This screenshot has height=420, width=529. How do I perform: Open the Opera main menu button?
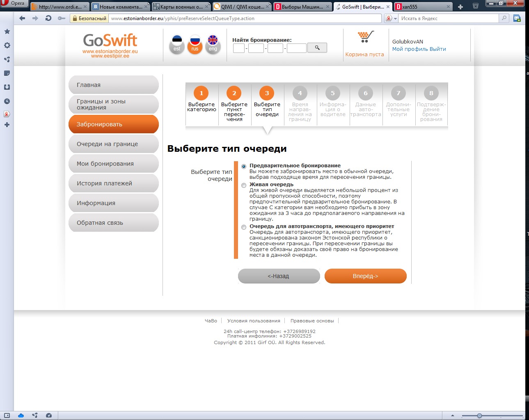coord(14,3)
